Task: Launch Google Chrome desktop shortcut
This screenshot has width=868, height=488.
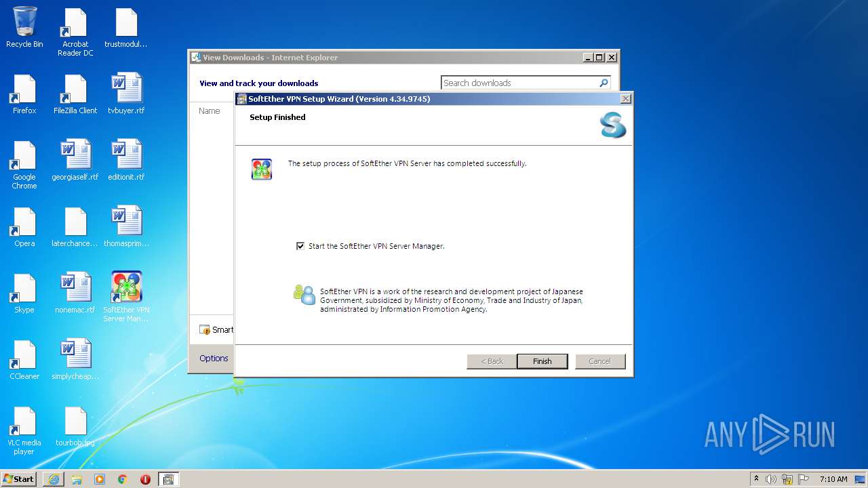Action: [x=24, y=165]
